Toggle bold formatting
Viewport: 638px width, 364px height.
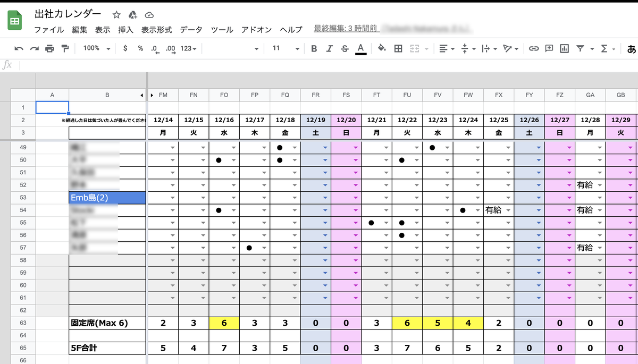314,48
